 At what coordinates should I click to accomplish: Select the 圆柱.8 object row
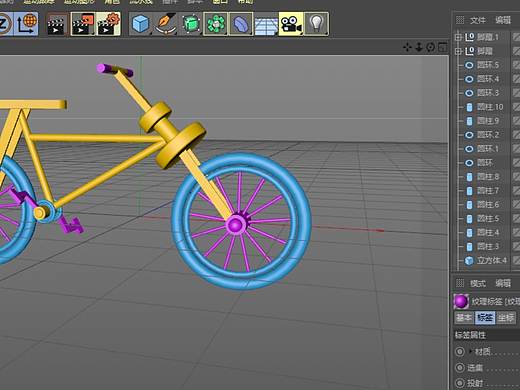click(487, 177)
